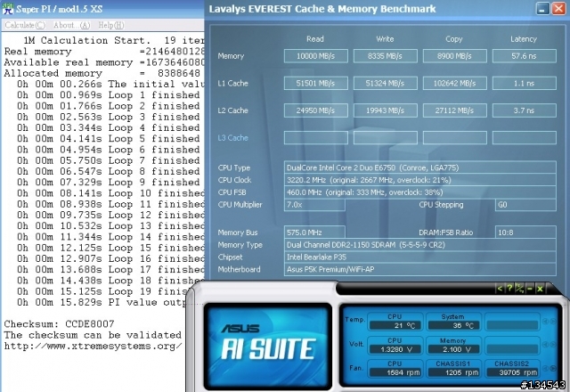
Task: Show next Volt. sensor page in AI Suite
Action: (x=553, y=345)
